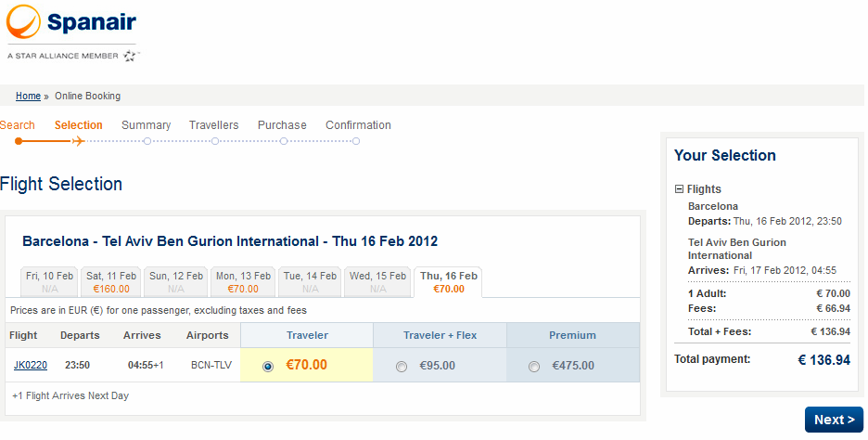Click the Online Booking breadcrumb text
This screenshot has height=440, width=868.
click(x=87, y=96)
